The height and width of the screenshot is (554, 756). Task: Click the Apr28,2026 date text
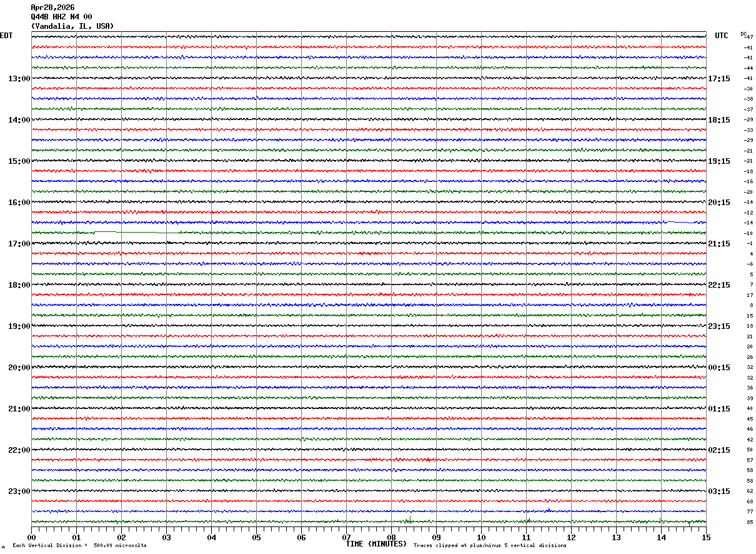tap(52, 8)
